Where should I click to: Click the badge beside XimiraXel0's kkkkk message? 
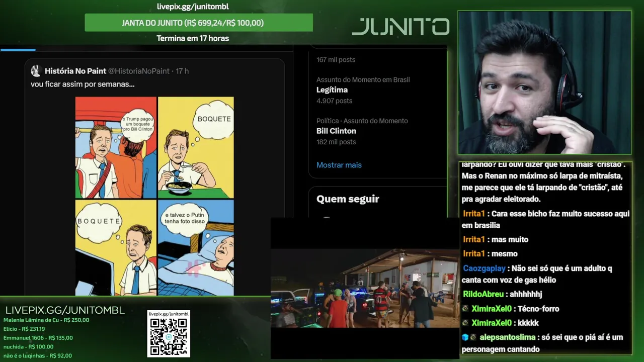point(465,323)
